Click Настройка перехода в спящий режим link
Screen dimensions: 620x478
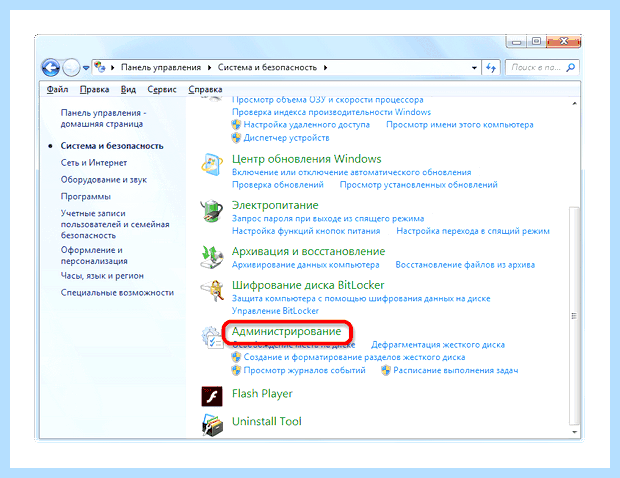tap(473, 231)
